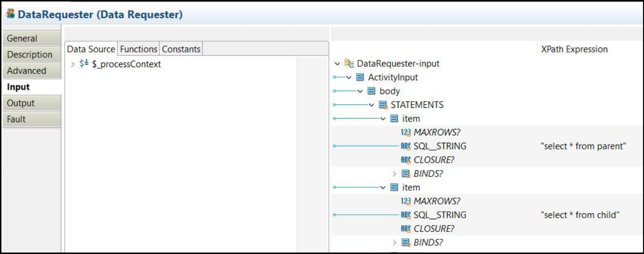Viewport: 644px width, 254px height.
Task: Click the $_processContext variable icon
Action: pyautogui.click(x=84, y=64)
